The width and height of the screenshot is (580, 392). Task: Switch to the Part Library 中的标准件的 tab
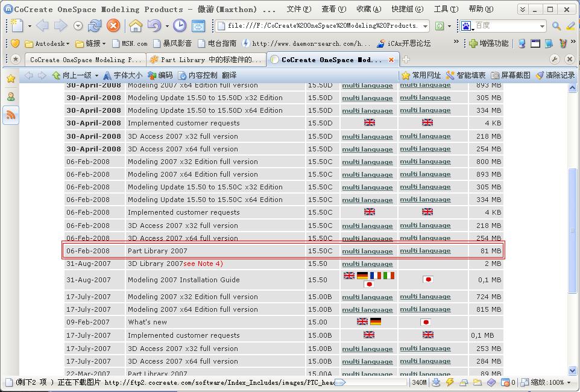(x=206, y=60)
